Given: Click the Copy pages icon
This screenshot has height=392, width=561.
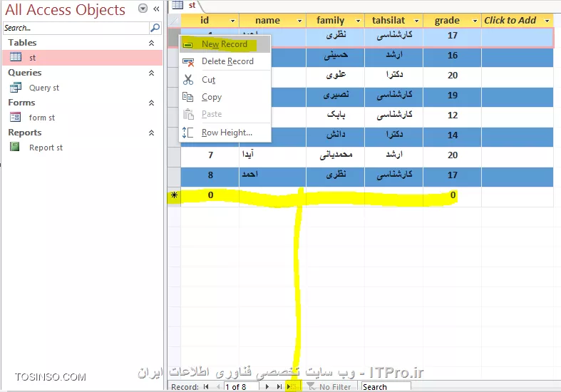Looking at the screenshot, I should pyautogui.click(x=188, y=96).
